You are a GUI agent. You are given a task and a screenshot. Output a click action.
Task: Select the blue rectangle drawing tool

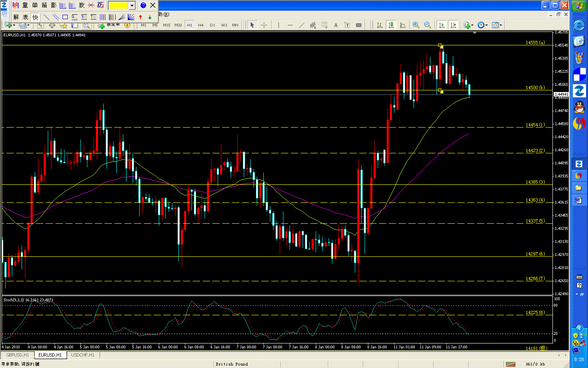click(65, 17)
